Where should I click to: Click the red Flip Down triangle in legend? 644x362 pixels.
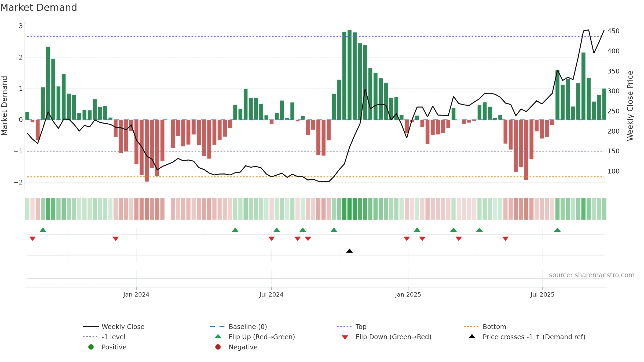(x=345, y=337)
